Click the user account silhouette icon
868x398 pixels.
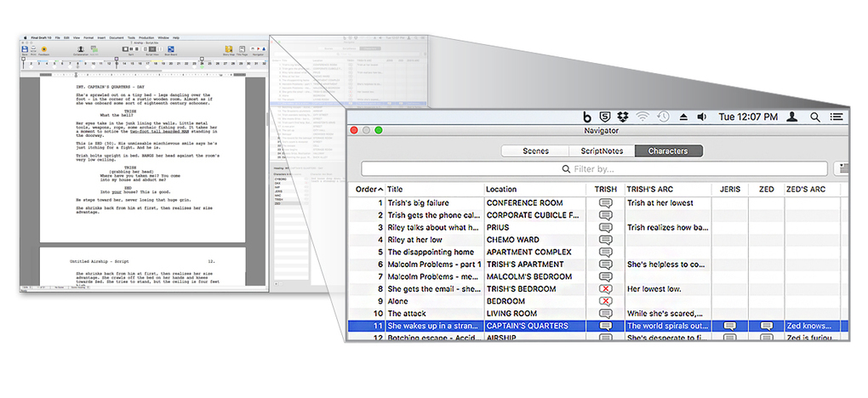tap(792, 117)
